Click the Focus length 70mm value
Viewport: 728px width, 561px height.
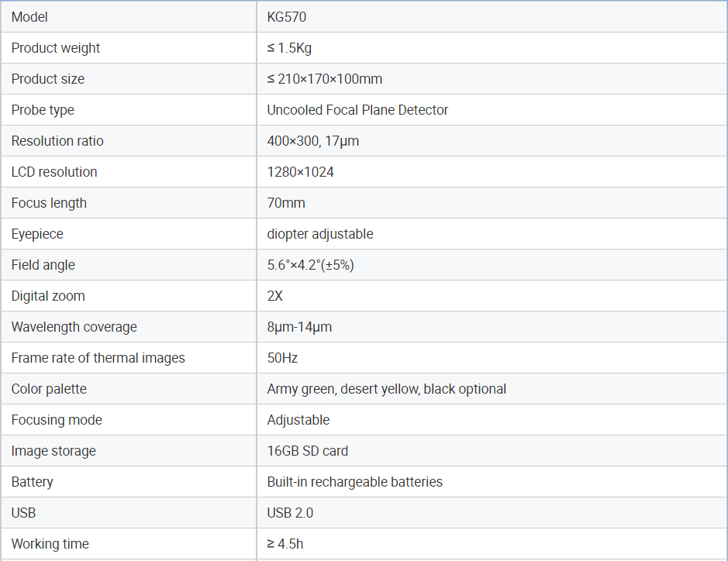pos(286,203)
